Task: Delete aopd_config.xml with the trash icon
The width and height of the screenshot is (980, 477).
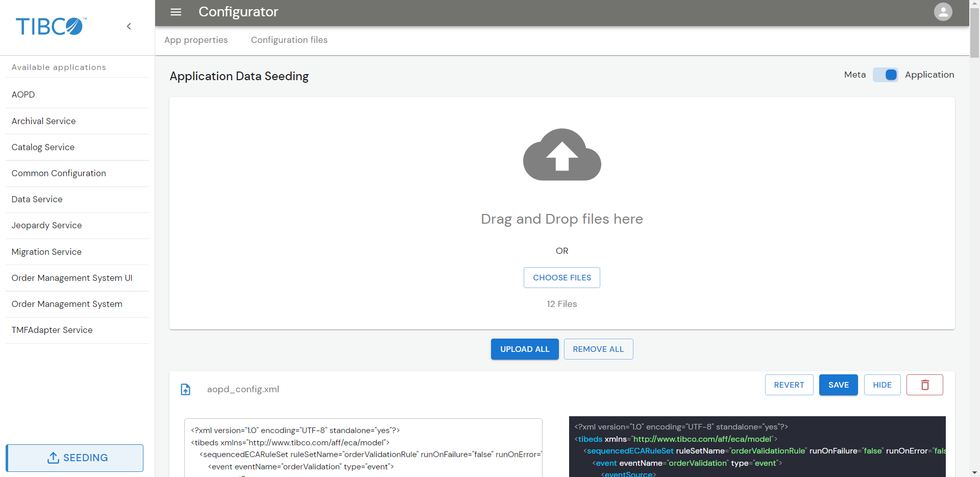Action: pos(924,385)
